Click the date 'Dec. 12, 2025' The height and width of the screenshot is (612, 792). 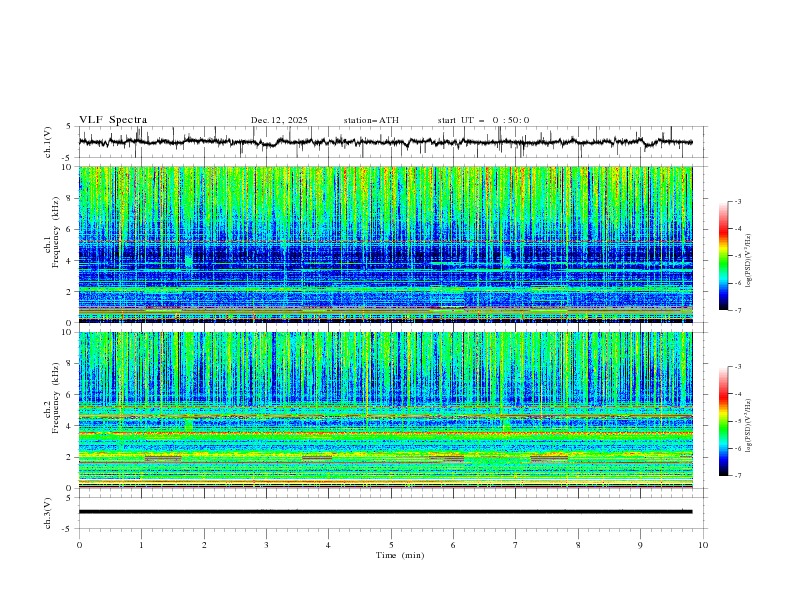pyautogui.click(x=279, y=120)
